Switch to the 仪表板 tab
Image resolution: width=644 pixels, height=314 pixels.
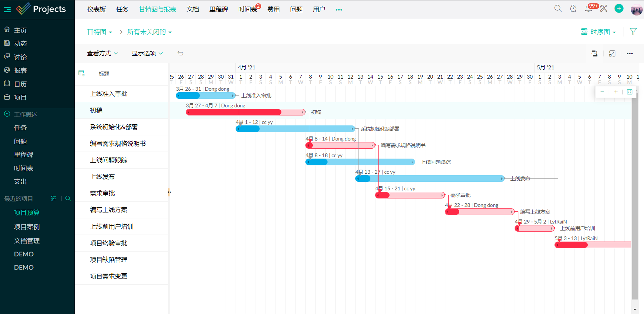pyautogui.click(x=96, y=10)
